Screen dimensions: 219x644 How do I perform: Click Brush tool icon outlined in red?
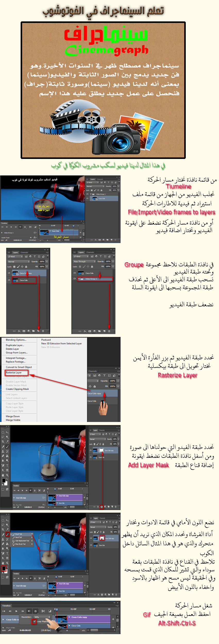[7, 534]
